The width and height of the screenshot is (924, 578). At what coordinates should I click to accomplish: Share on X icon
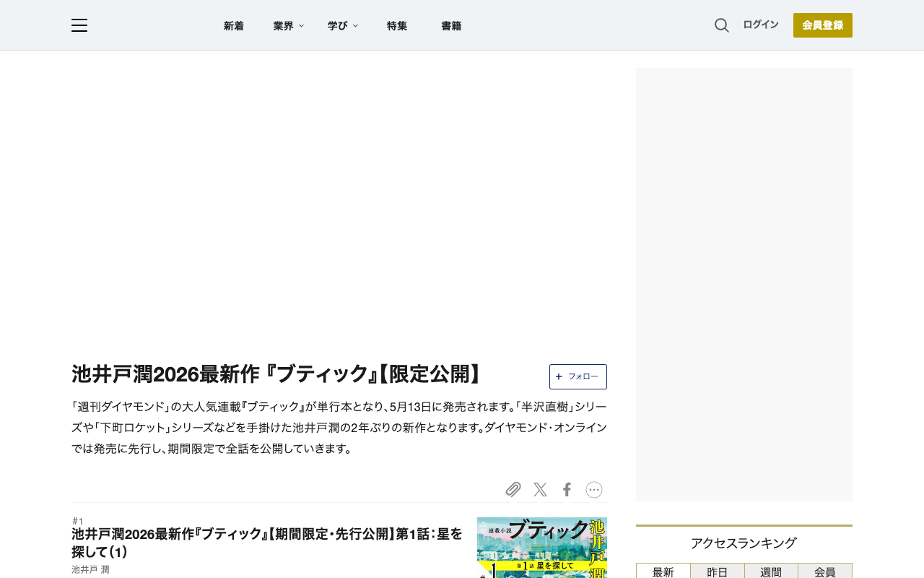coord(540,490)
